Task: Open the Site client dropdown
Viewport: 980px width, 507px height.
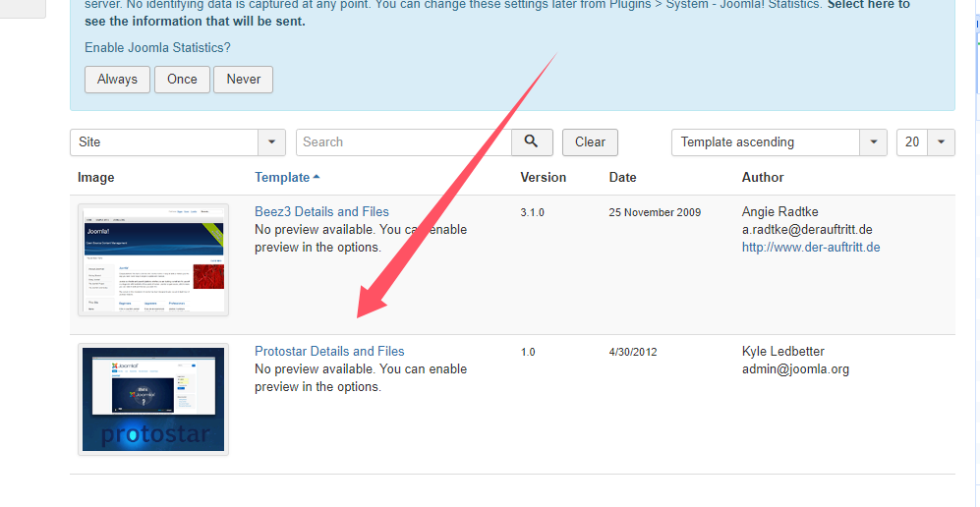Action: tap(178, 142)
